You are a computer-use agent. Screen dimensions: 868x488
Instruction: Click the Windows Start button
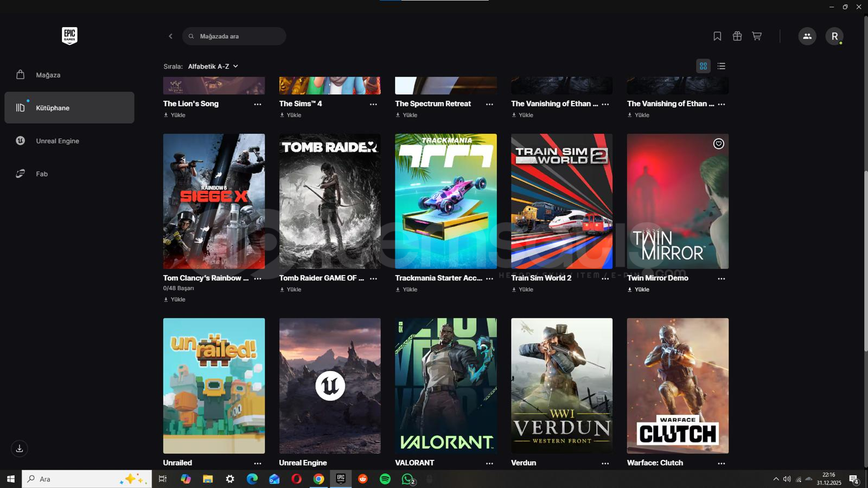pyautogui.click(x=11, y=479)
